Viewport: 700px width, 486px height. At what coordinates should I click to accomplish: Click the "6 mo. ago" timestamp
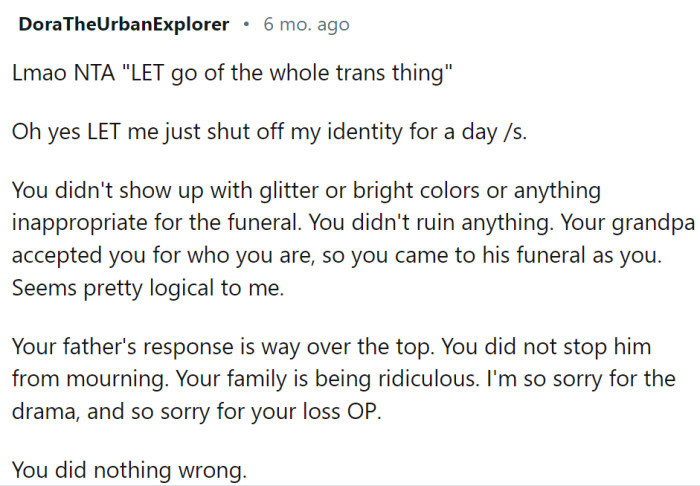(306, 24)
